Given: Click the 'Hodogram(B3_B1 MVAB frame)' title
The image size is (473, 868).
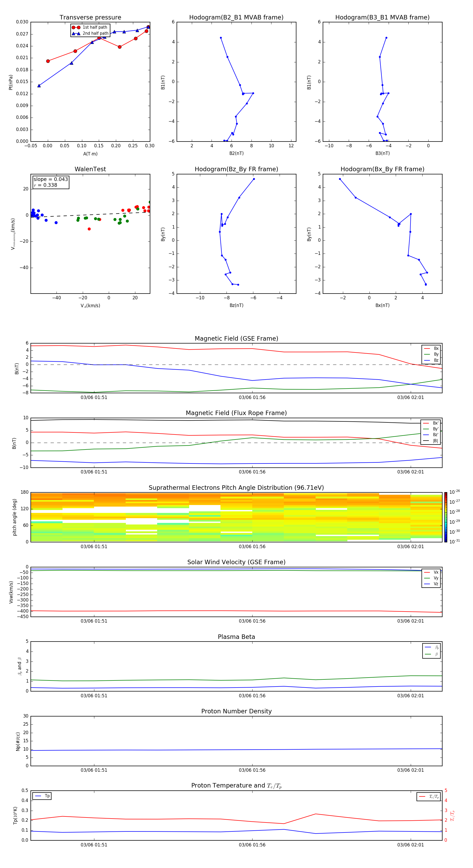Looking at the screenshot, I should (x=382, y=18).
